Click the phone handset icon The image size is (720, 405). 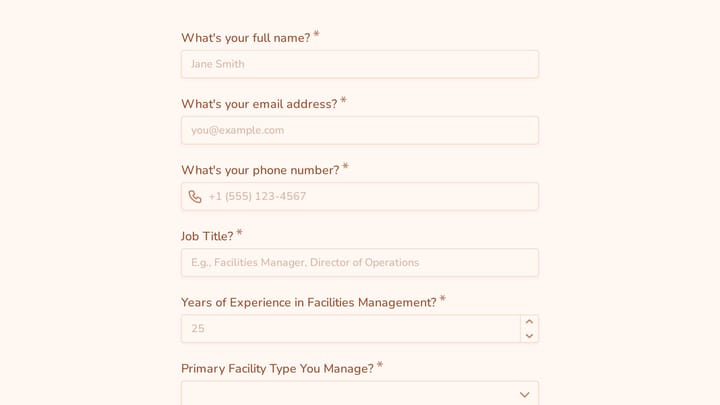195,197
